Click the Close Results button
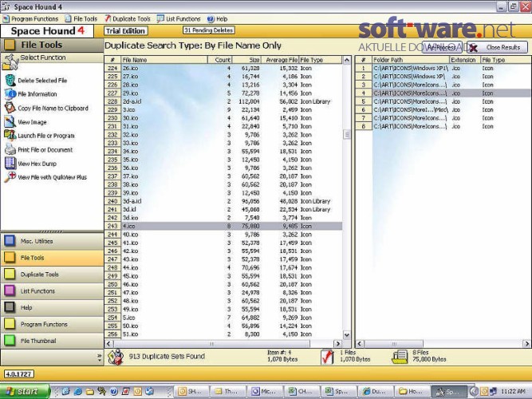Image resolution: width=532 pixels, height=399 pixels. click(x=498, y=48)
